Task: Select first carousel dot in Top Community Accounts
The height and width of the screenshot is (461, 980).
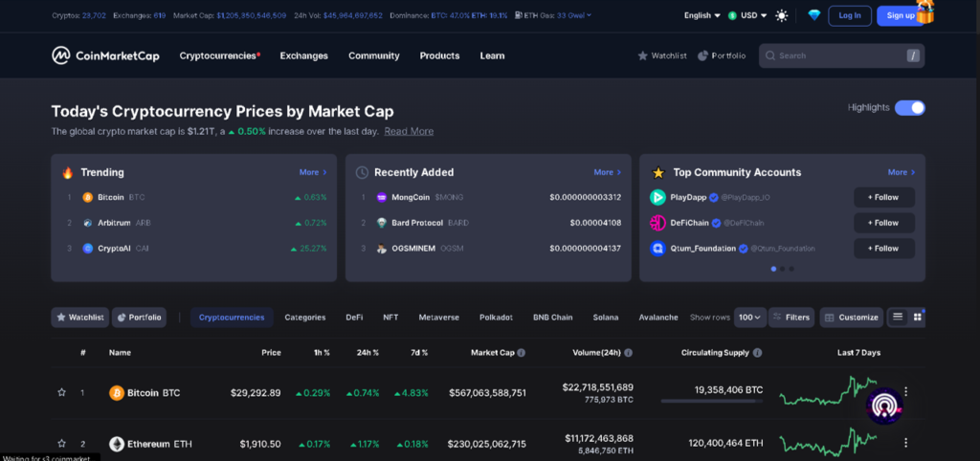Action: click(x=773, y=269)
